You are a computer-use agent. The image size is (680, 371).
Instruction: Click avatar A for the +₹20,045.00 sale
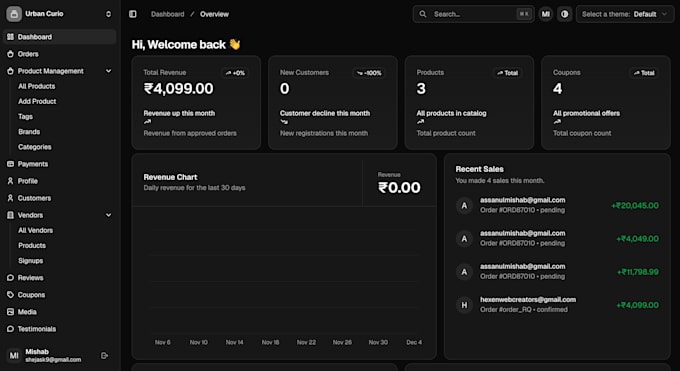pos(464,205)
